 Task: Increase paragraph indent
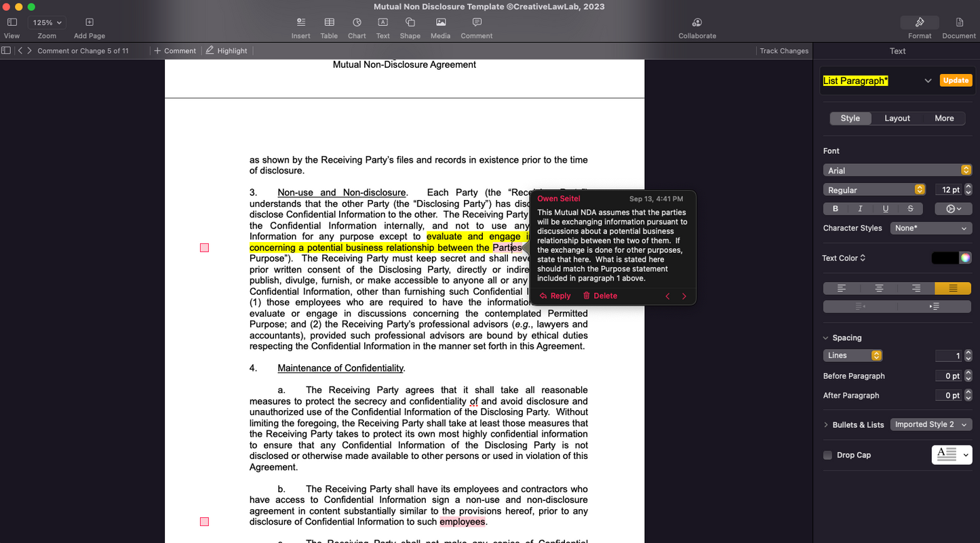pyautogui.click(x=934, y=306)
